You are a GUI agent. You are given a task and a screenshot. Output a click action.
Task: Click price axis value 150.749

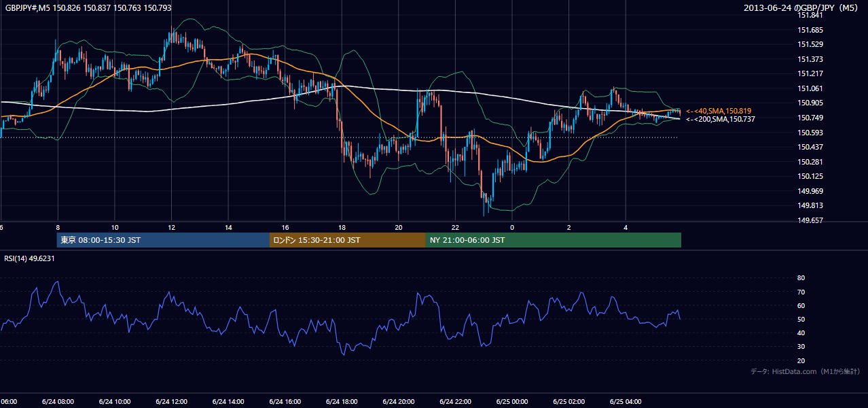(811, 118)
